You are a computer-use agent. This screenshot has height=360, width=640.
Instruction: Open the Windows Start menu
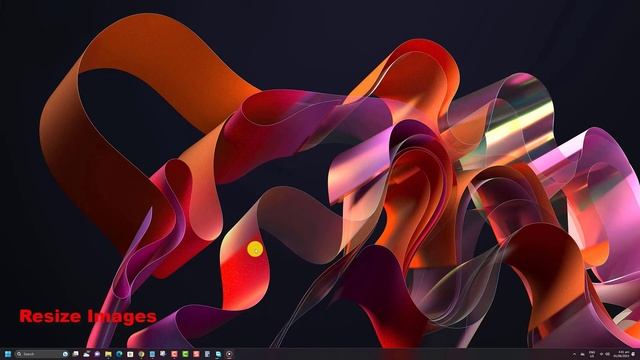click(8, 354)
